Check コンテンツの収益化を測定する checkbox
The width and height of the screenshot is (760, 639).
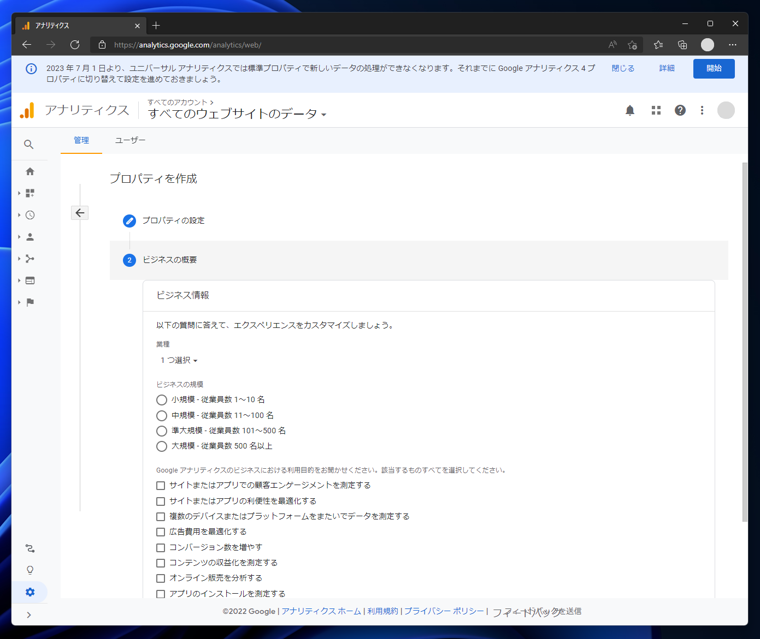(x=160, y=563)
